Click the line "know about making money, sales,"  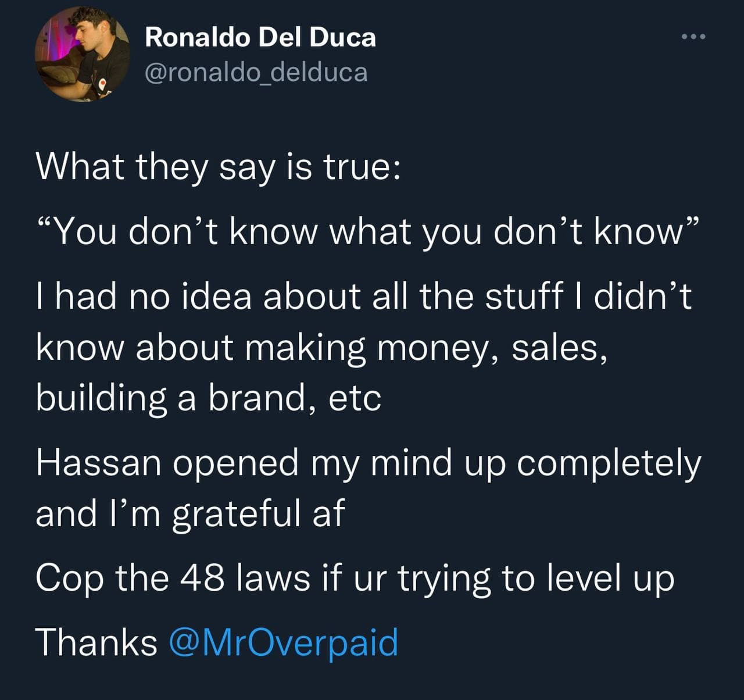point(322,348)
